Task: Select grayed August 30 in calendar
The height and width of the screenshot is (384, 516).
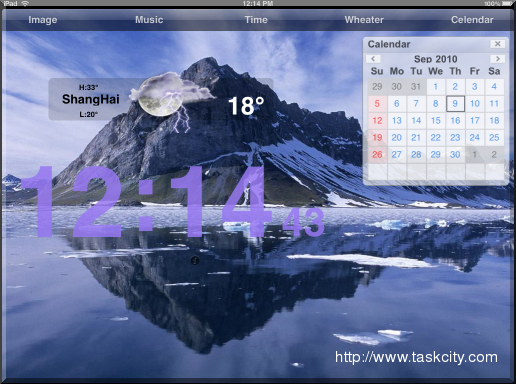Action: (x=397, y=87)
